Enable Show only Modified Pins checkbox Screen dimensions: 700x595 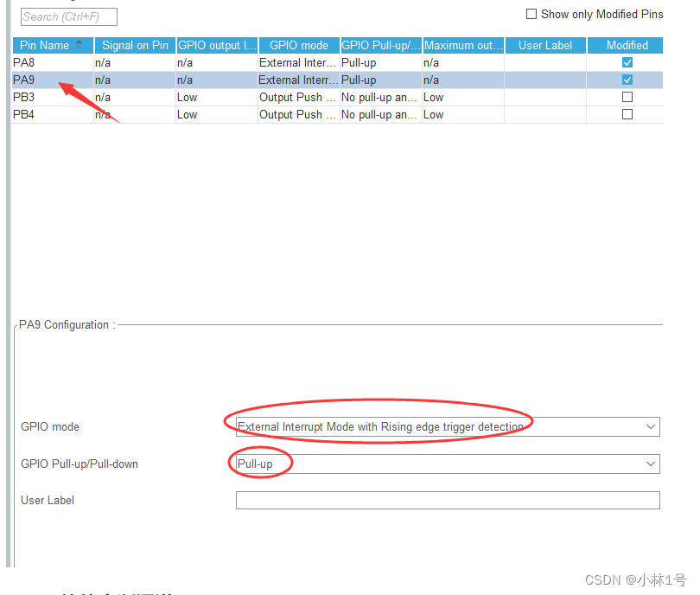[531, 15]
